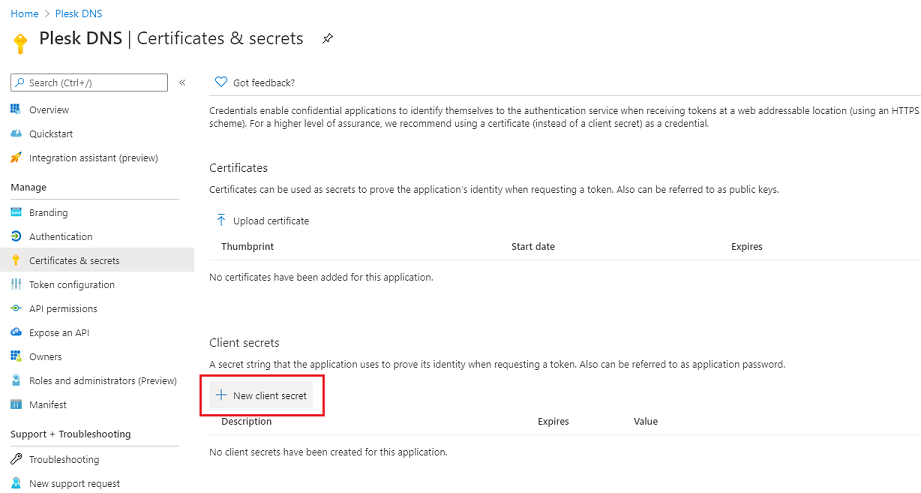Click the Token configuration bars icon
Image resolution: width=921 pixels, height=493 pixels.
click(16, 284)
